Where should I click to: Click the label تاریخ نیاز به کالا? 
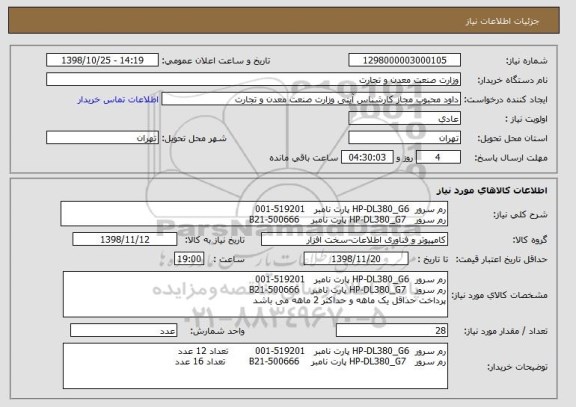tap(215, 240)
